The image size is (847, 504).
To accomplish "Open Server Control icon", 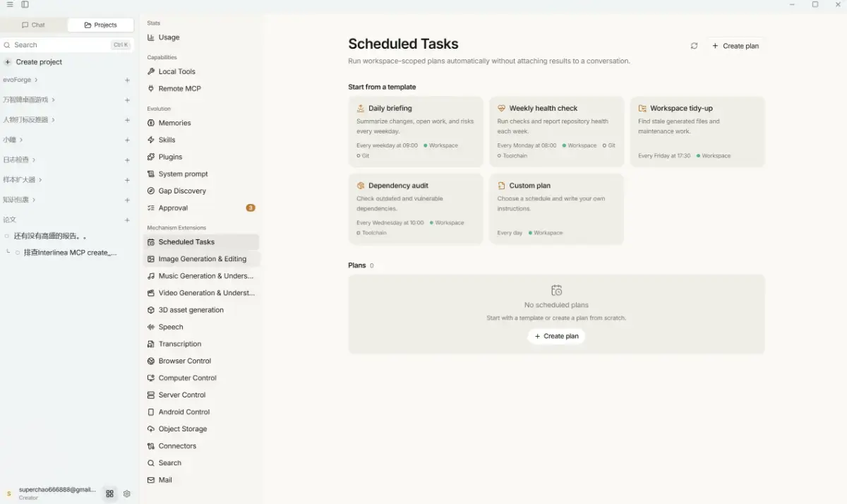I will coord(151,395).
